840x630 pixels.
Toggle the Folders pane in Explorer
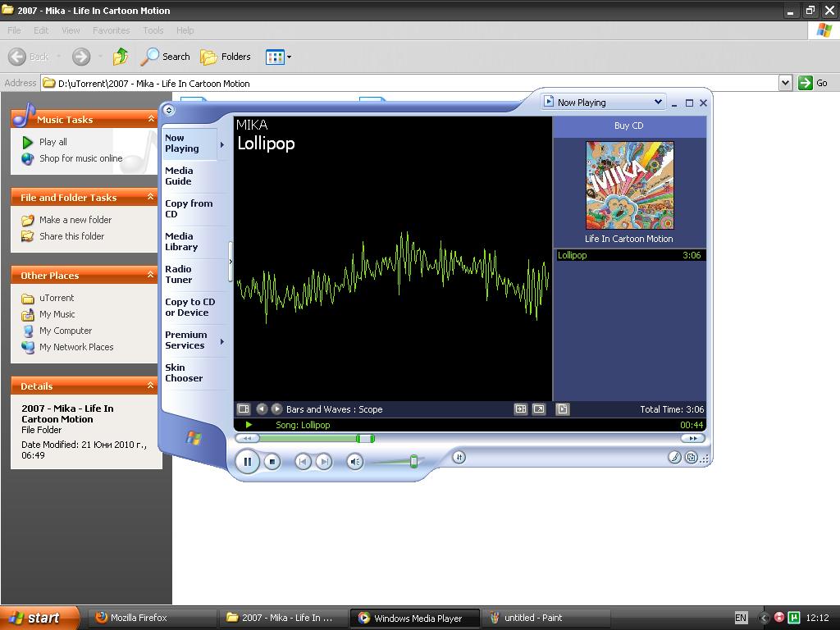225,57
